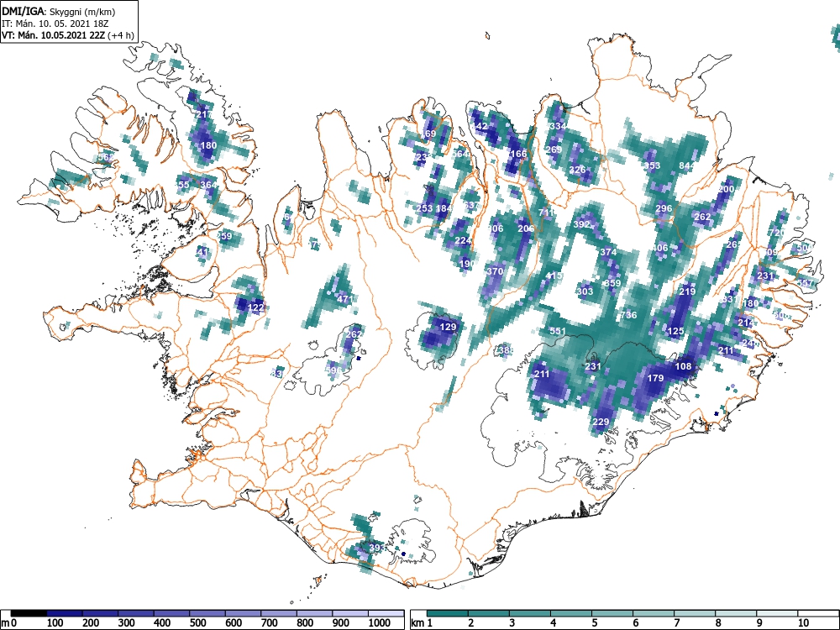Screen dimensions: 840x630
Task: Click the visibility value '229' on Vatnajökull
Action: coord(601,422)
